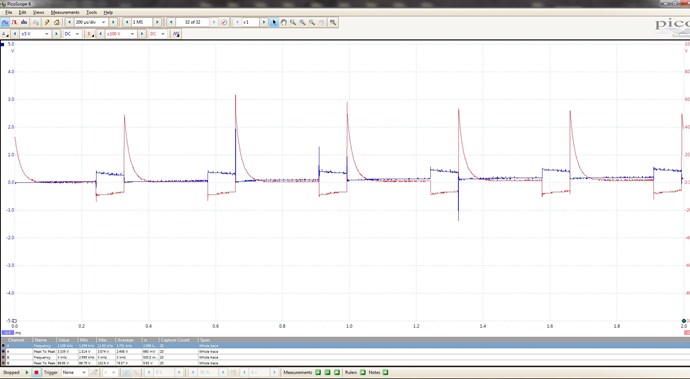
Task: Switch to Scope Mode icon
Action: point(5,22)
